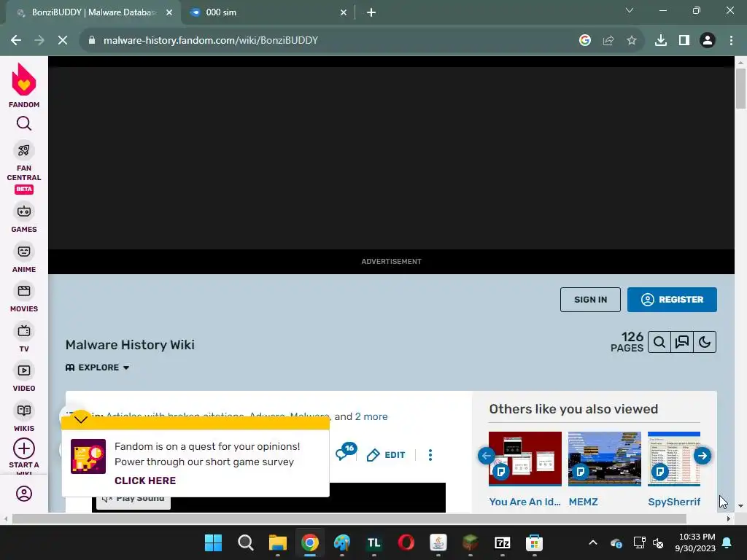Go back to previous page
747x560 pixels.
[x=16, y=41]
